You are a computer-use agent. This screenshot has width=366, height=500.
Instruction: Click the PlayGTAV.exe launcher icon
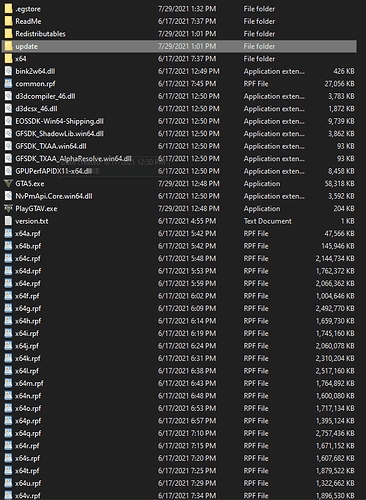point(8,209)
